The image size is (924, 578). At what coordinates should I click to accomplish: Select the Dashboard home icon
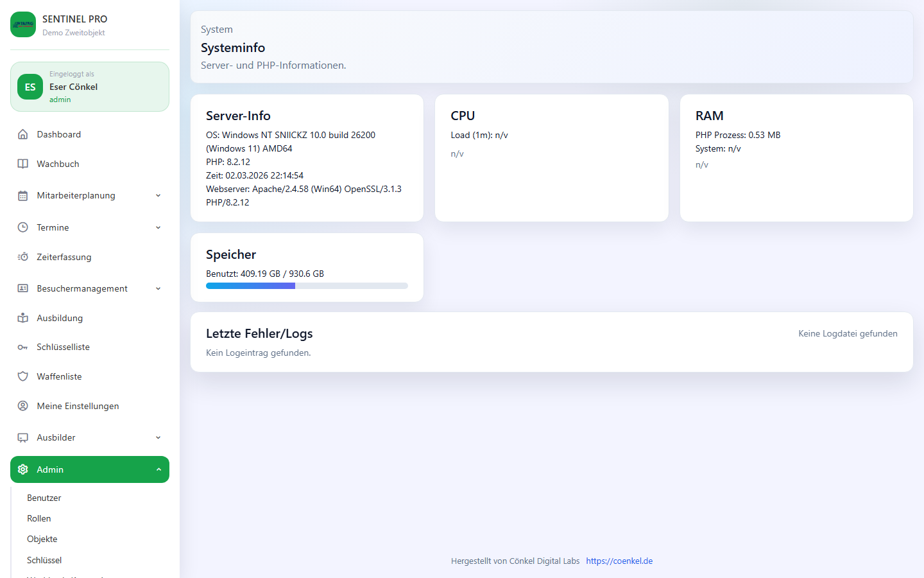tap(22, 134)
